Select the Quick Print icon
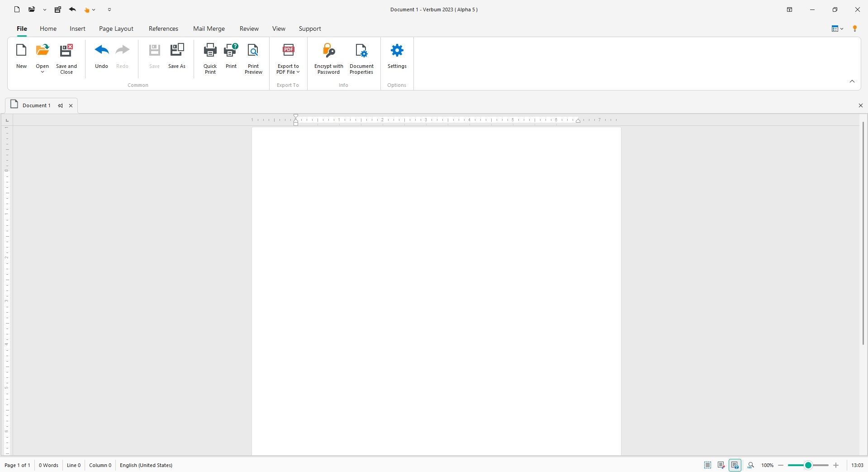Screen dimensions: 868x472 [209, 58]
